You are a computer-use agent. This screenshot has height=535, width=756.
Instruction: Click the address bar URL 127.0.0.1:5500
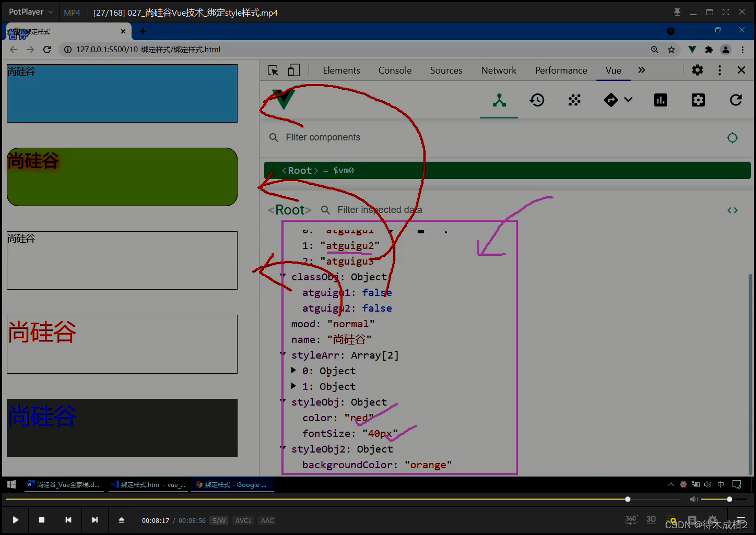click(148, 50)
